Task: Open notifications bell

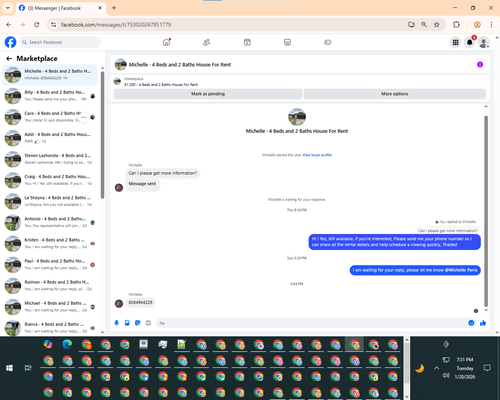Action: 470,42
